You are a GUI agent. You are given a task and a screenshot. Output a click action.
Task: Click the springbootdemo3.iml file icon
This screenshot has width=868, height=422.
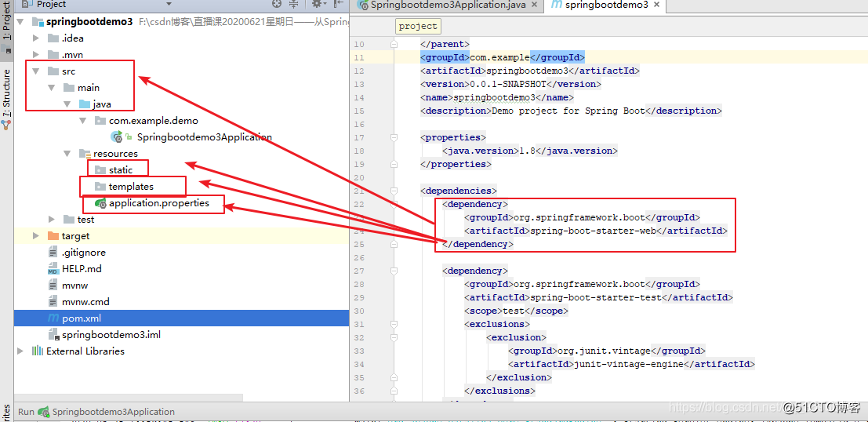click(53, 335)
